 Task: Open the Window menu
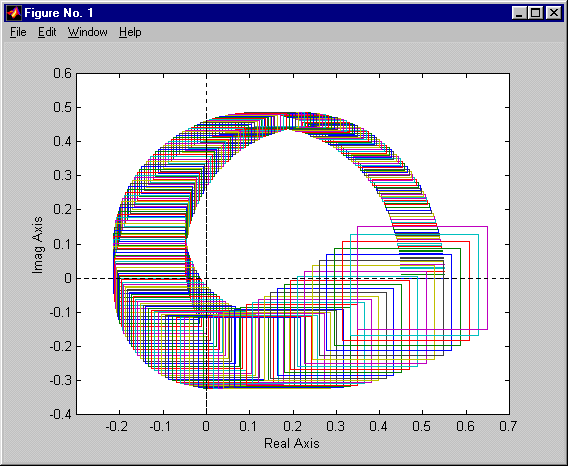[88, 32]
